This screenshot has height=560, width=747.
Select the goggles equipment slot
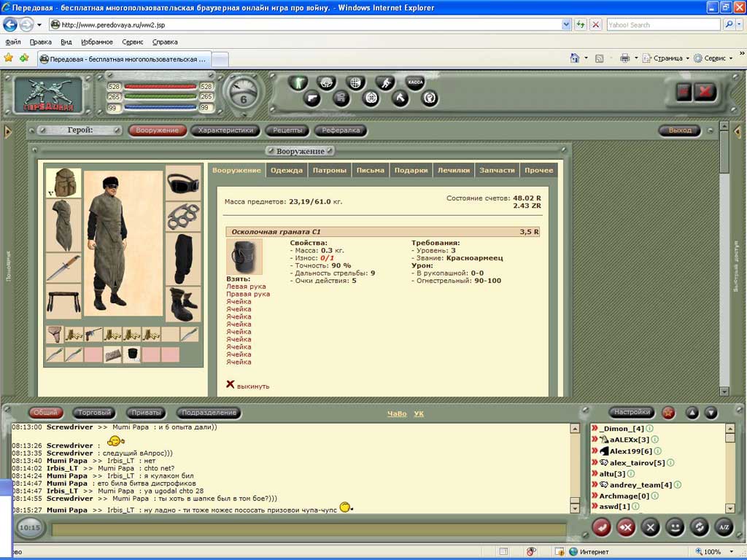pyautogui.click(x=183, y=183)
